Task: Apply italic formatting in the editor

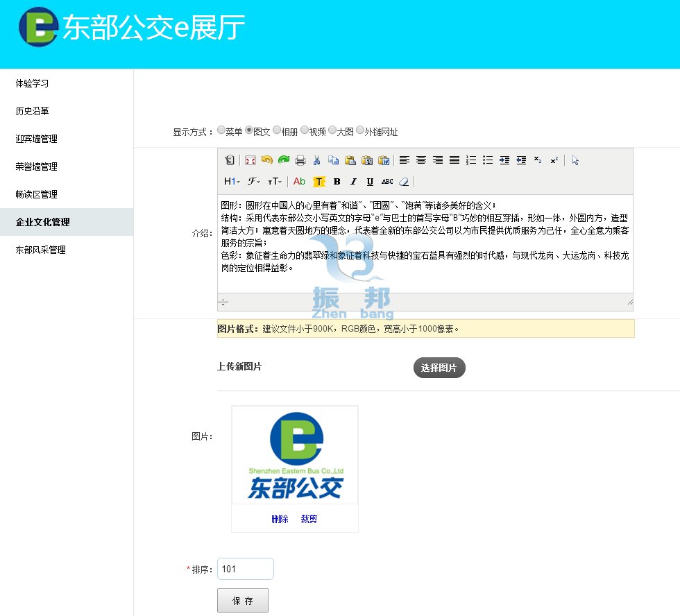Action: tap(353, 182)
